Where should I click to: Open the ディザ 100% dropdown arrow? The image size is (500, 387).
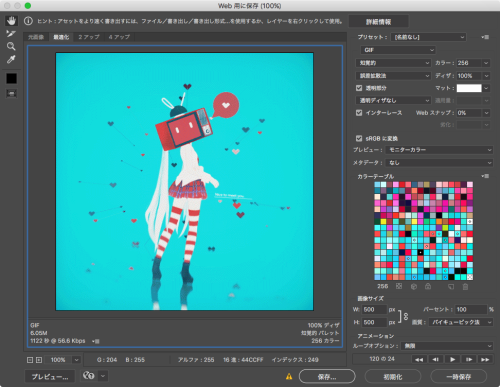pos(486,76)
